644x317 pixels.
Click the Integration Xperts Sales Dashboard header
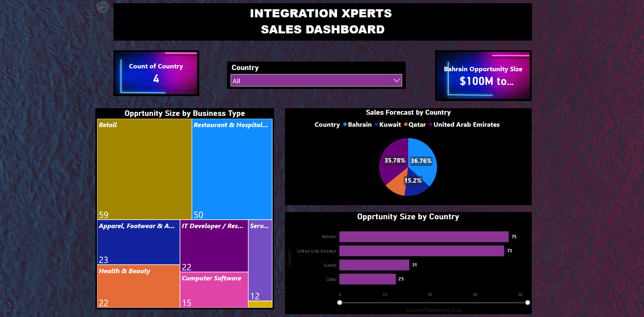(322, 21)
